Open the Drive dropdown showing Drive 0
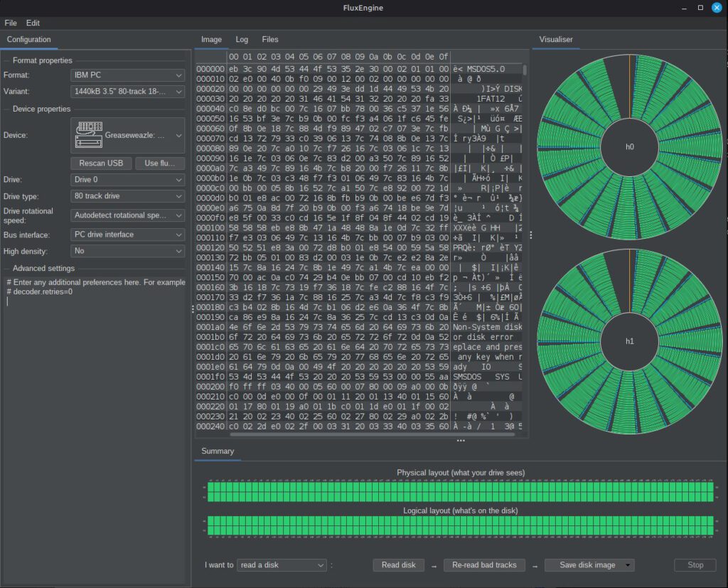728x588 pixels. coord(128,179)
